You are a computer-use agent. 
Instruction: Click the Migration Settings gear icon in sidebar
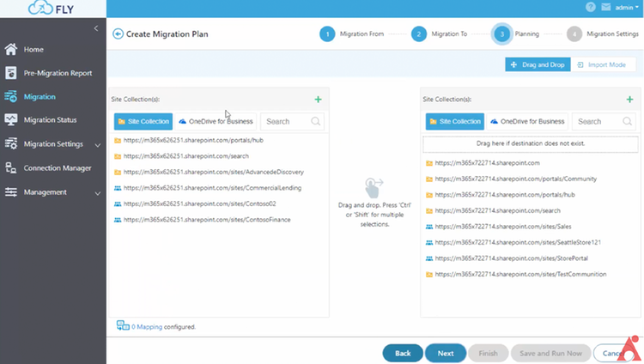pyautogui.click(x=10, y=143)
